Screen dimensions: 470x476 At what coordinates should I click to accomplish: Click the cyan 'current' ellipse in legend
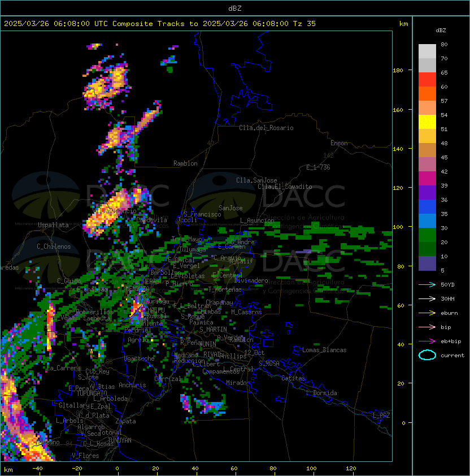point(427,355)
